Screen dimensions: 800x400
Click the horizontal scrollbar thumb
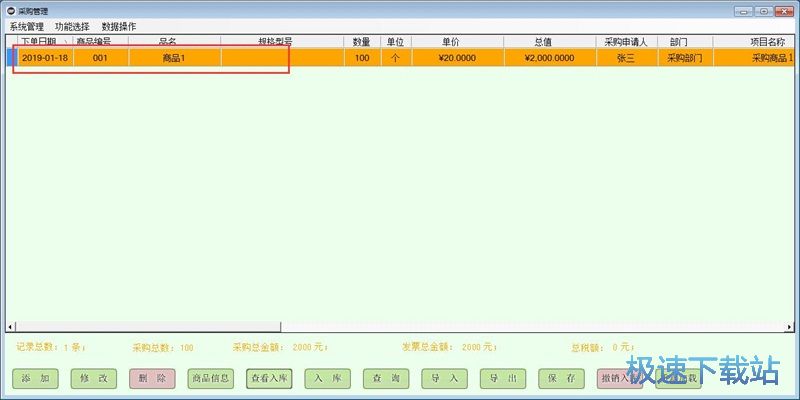(148, 327)
